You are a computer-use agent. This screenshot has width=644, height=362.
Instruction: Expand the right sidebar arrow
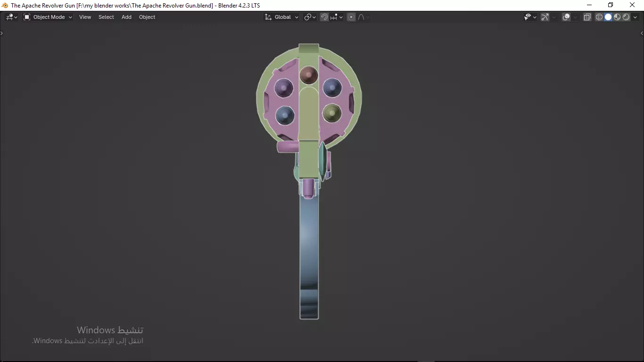coord(642,33)
